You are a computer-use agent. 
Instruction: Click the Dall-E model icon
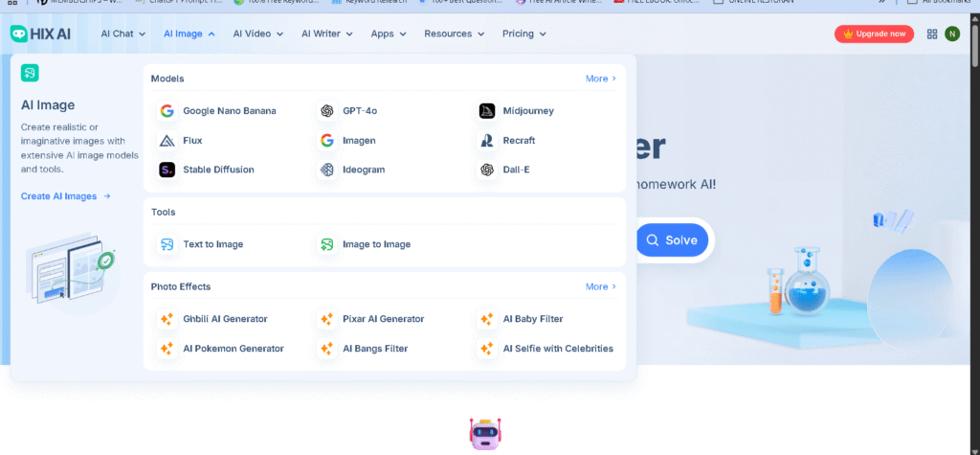click(487, 170)
